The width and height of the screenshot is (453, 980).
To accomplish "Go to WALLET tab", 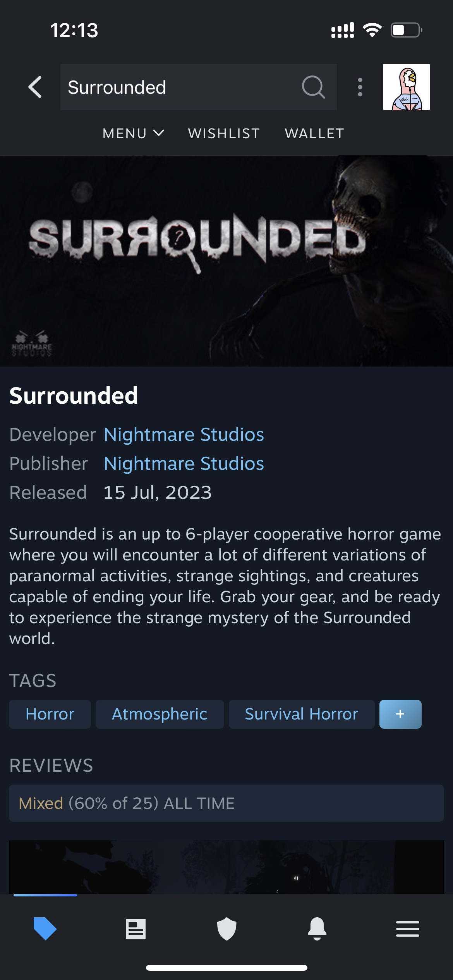I will coord(314,134).
